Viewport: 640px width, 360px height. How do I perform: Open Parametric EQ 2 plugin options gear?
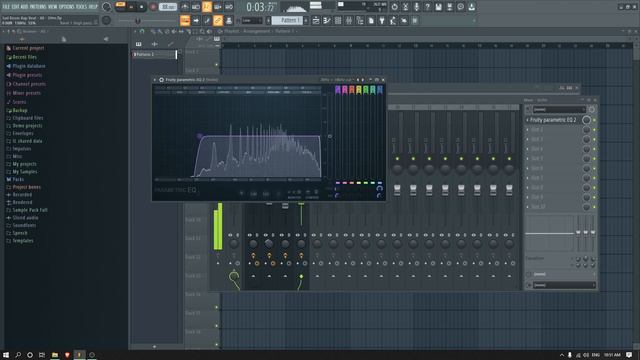(161, 80)
